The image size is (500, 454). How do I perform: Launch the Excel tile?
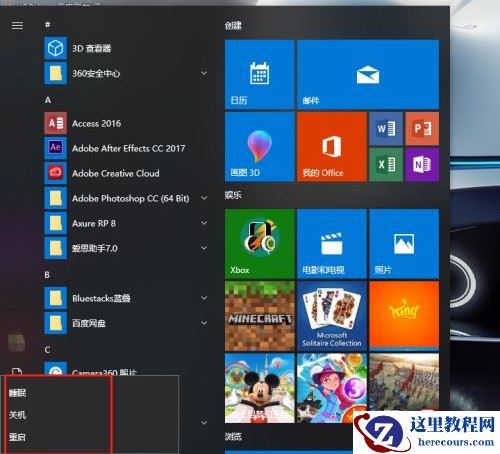point(386,165)
